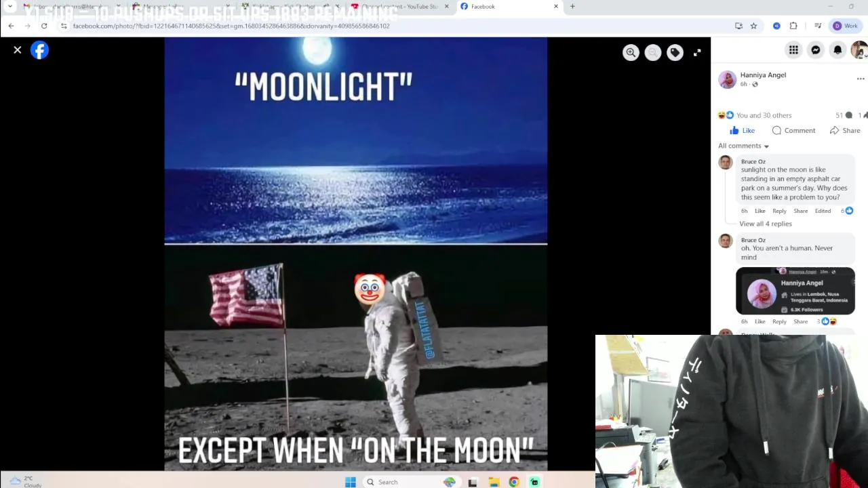Screen dimensions: 868x488
Task: Open the Moonlight meme photo
Action: coord(355,254)
